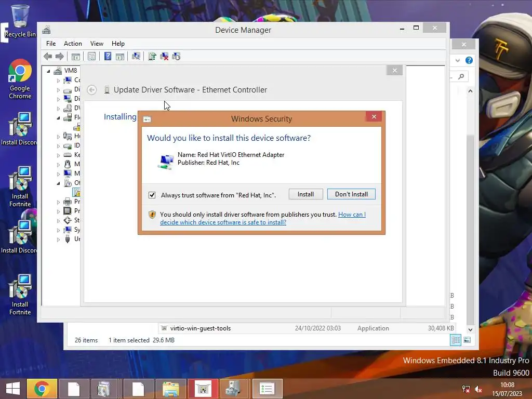Select the Google Chrome desktop shortcut
The image size is (532, 399).
tap(20, 79)
